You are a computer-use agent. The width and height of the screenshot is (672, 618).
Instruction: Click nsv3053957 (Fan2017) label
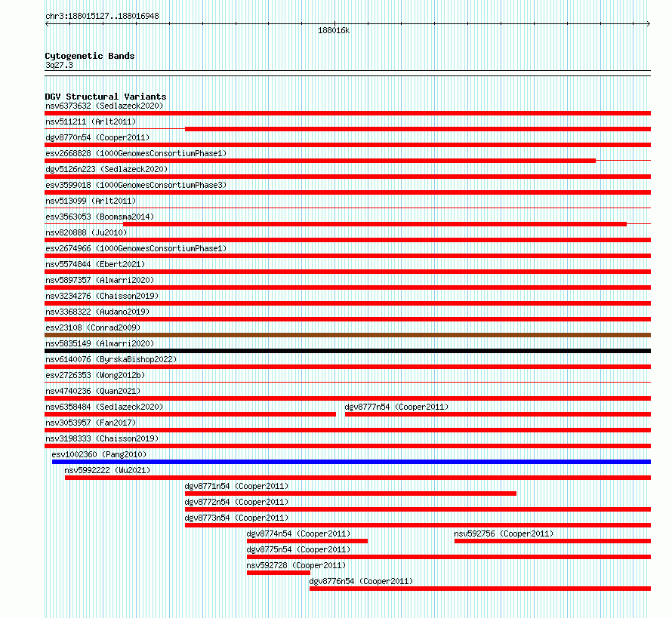(91, 423)
